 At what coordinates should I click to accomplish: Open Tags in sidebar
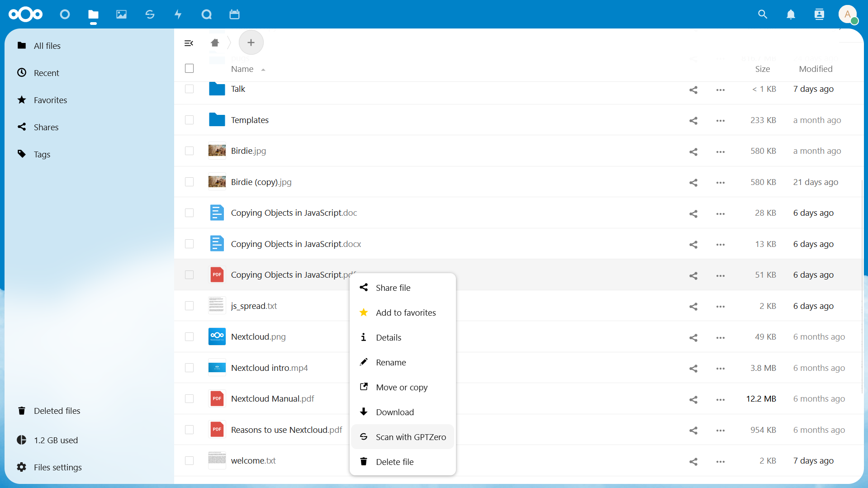[x=89, y=154]
